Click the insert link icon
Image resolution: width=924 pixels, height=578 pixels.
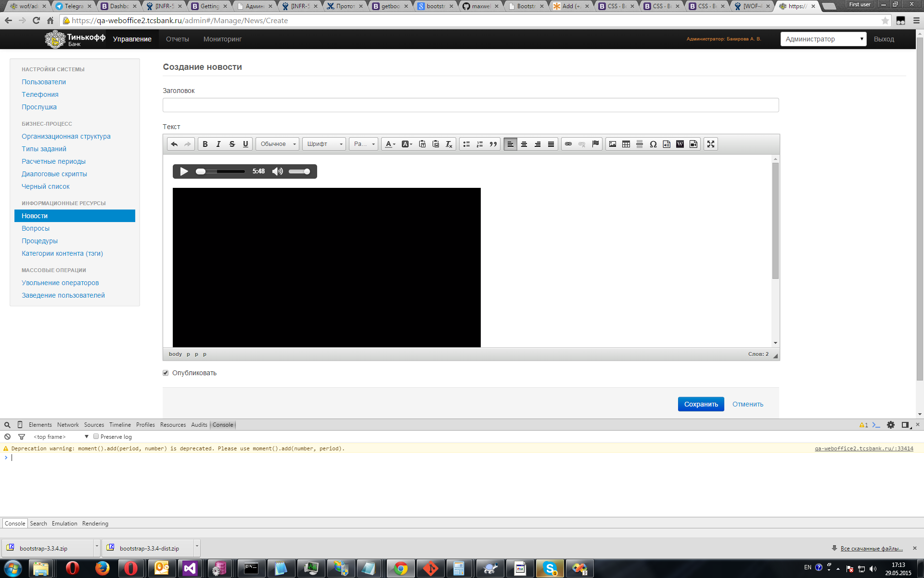pyautogui.click(x=568, y=144)
